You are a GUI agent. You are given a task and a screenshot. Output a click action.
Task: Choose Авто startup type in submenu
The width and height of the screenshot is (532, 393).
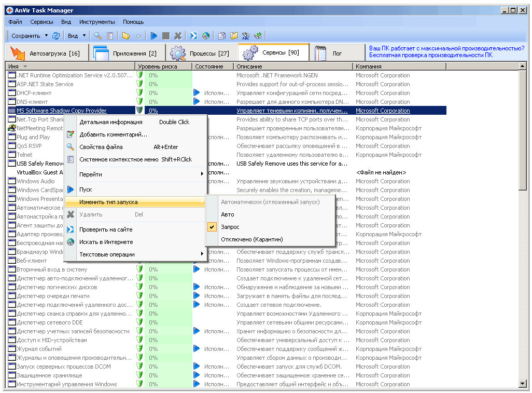(227, 214)
